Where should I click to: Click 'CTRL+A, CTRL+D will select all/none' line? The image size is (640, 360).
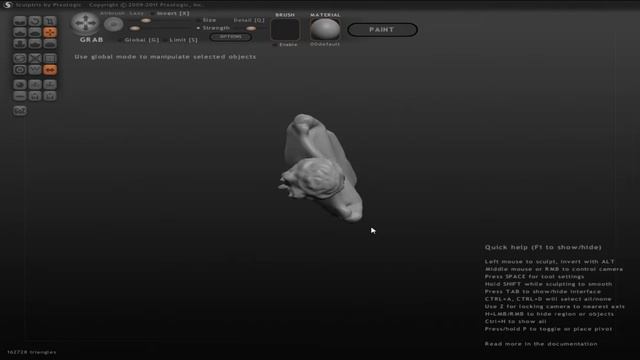click(x=548, y=299)
